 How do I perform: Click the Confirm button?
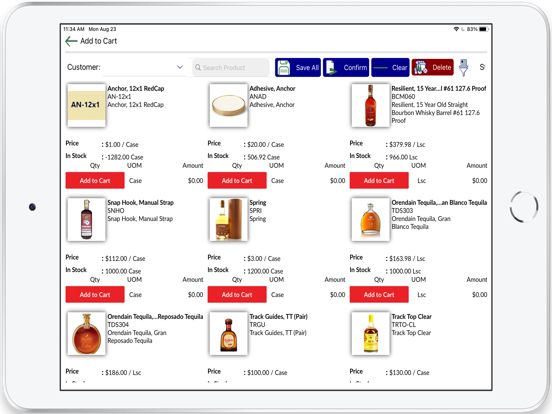point(346,67)
